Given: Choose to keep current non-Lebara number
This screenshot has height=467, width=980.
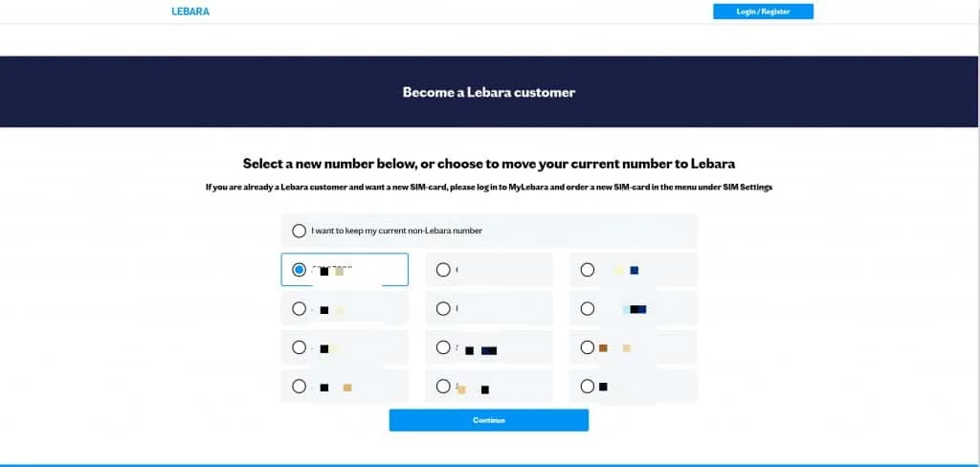Looking at the screenshot, I should 300,231.
